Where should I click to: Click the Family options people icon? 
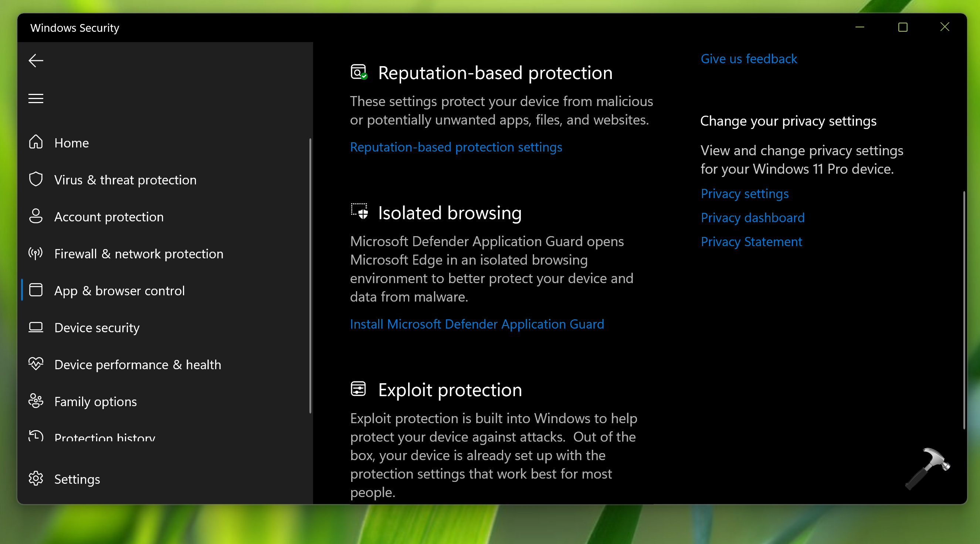[36, 401]
